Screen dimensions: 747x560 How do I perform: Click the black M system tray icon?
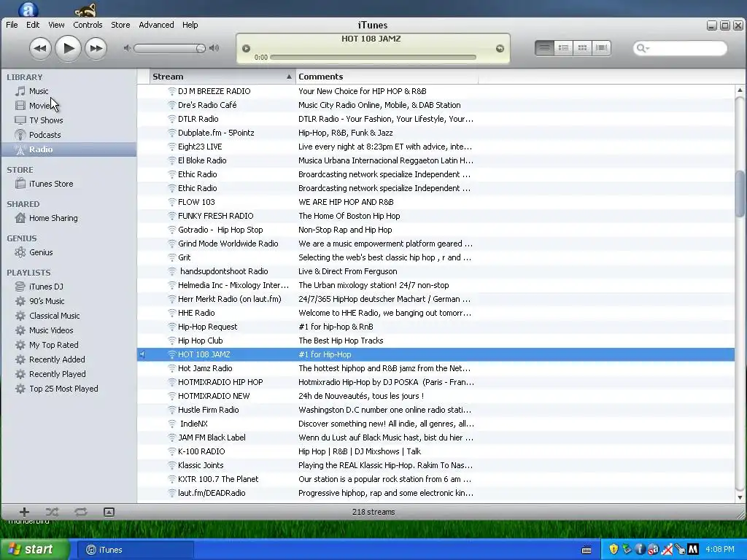(x=693, y=549)
